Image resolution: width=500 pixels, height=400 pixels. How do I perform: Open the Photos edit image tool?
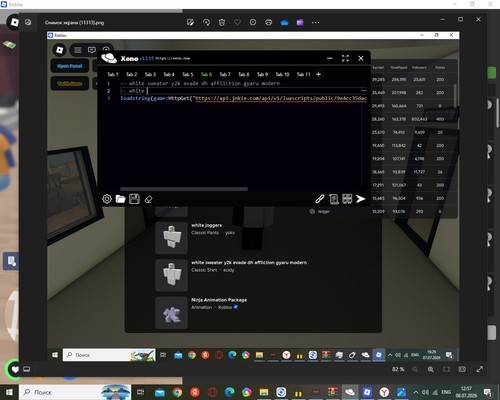pyautogui.click(x=190, y=23)
